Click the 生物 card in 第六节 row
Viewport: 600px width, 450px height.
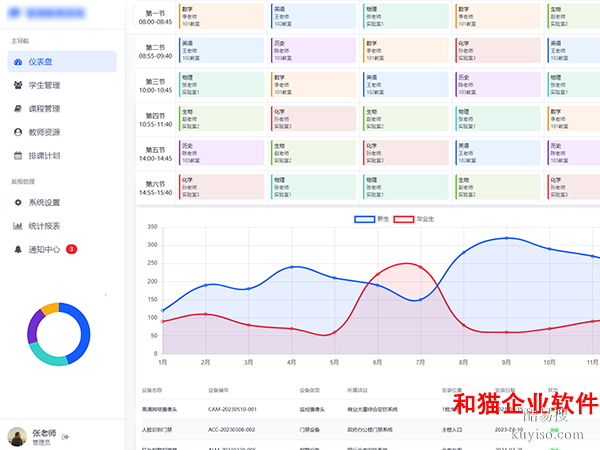pos(498,187)
